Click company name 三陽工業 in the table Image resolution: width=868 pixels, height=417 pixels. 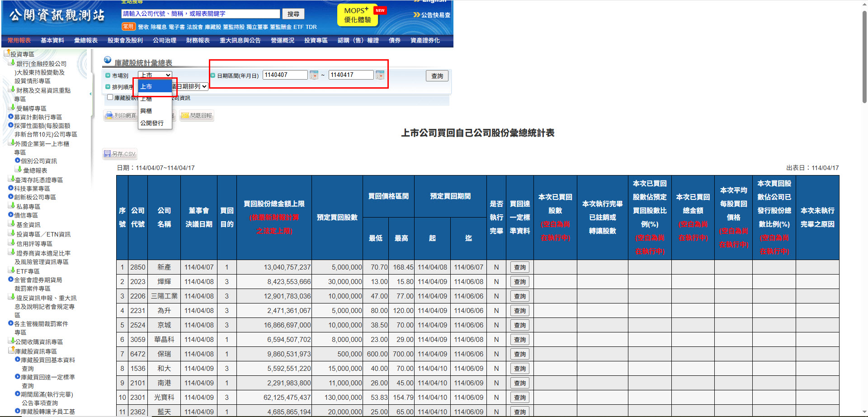click(x=164, y=296)
